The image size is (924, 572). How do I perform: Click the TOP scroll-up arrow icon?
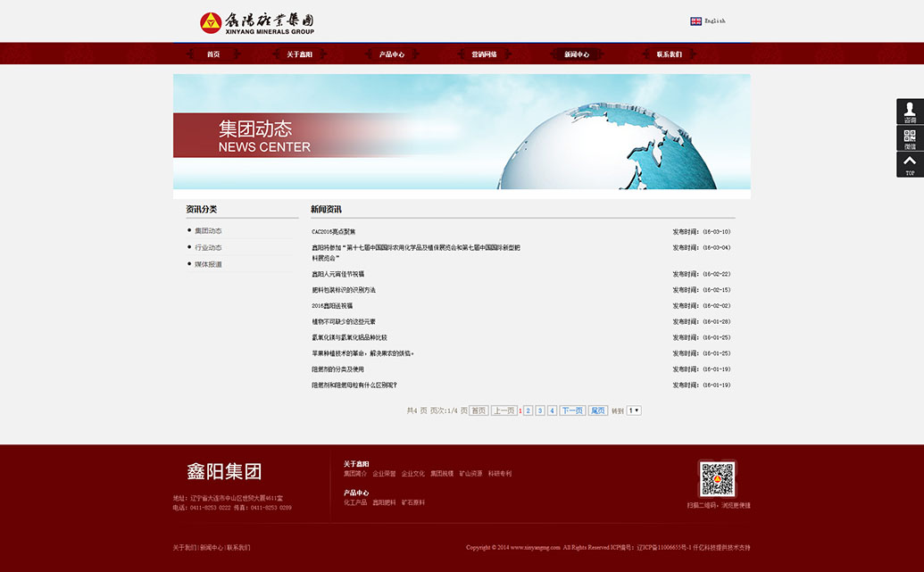tap(910, 164)
